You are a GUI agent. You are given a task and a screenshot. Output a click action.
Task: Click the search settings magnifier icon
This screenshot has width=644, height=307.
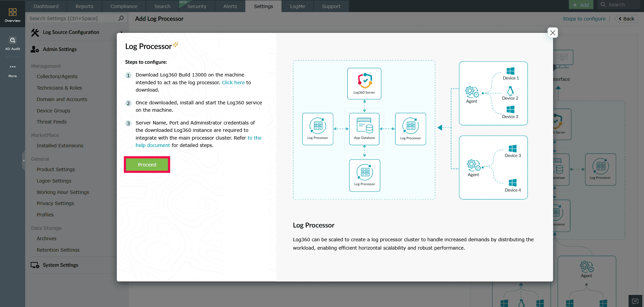(x=121, y=18)
